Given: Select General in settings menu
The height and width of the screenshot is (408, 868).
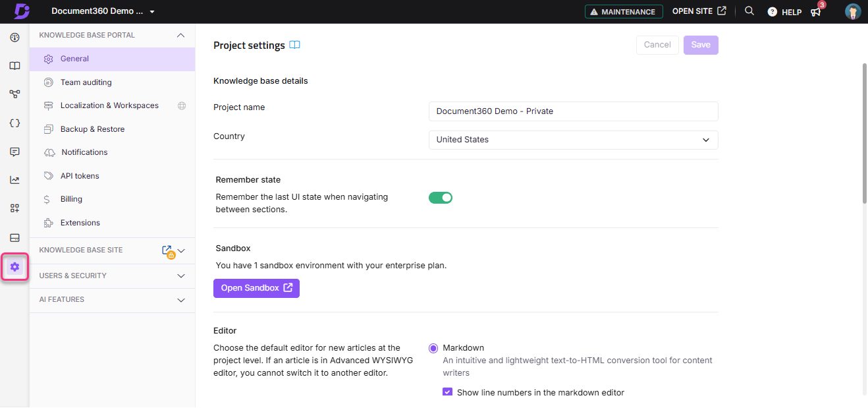Looking at the screenshot, I should pos(112,59).
